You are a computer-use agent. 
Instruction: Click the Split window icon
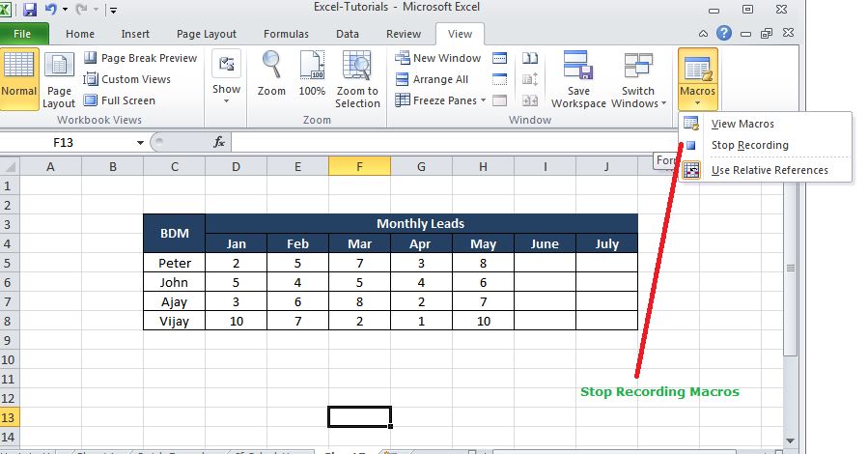point(500,58)
